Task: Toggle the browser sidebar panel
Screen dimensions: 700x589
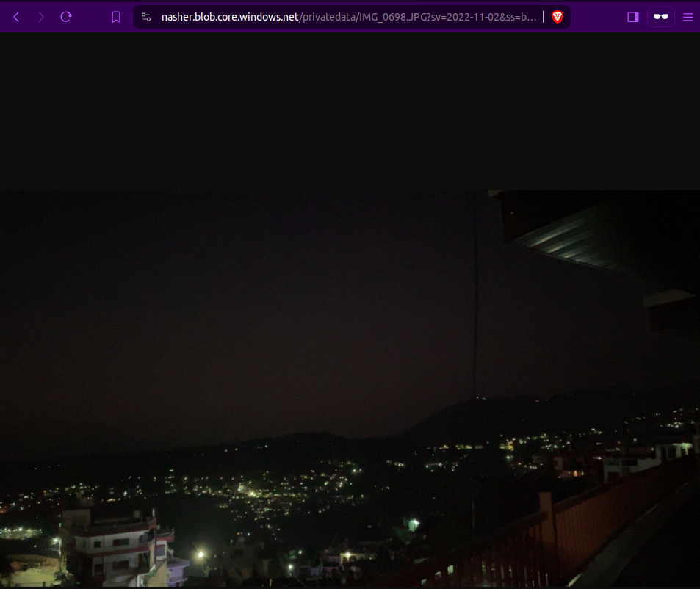Action: pos(633,17)
